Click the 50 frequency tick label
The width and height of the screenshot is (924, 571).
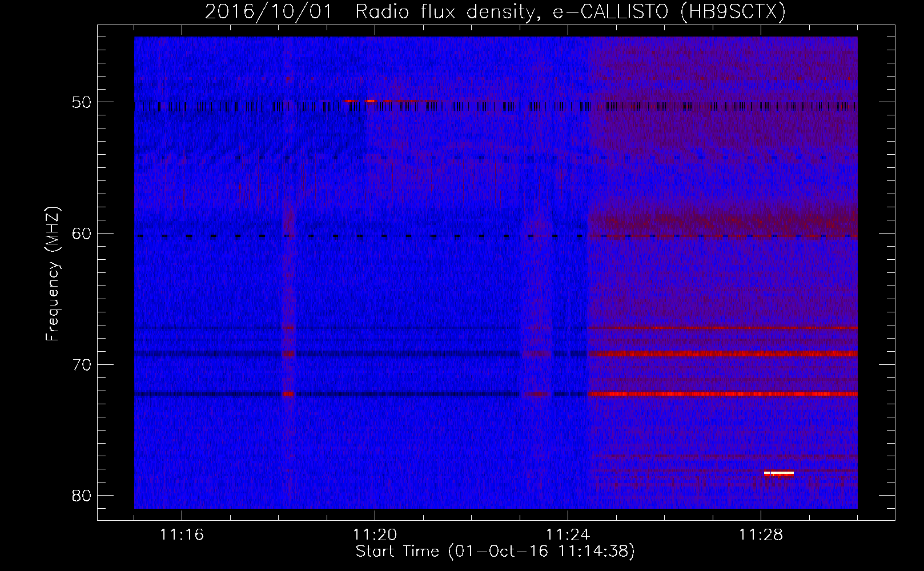[x=82, y=103]
